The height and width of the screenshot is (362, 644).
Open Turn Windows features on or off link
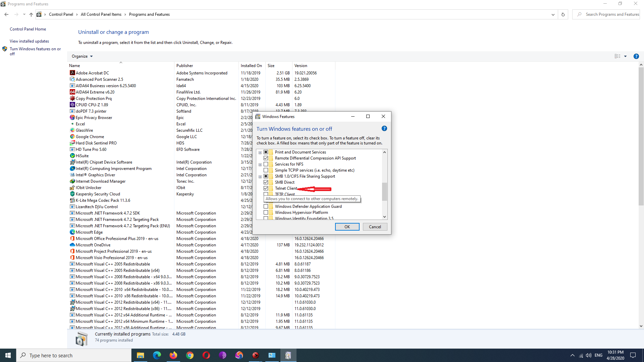(35, 51)
